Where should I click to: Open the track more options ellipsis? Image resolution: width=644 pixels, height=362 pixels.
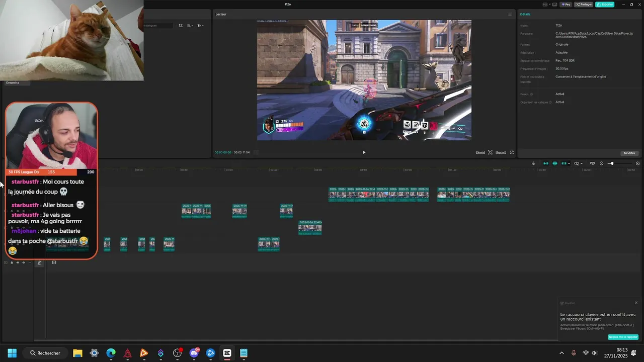(30, 262)
